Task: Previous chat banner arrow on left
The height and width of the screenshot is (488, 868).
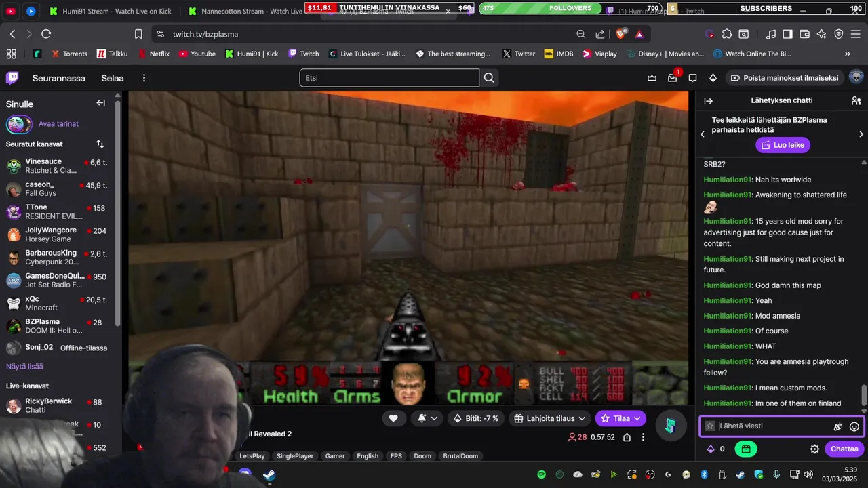Action: [703, 134]
